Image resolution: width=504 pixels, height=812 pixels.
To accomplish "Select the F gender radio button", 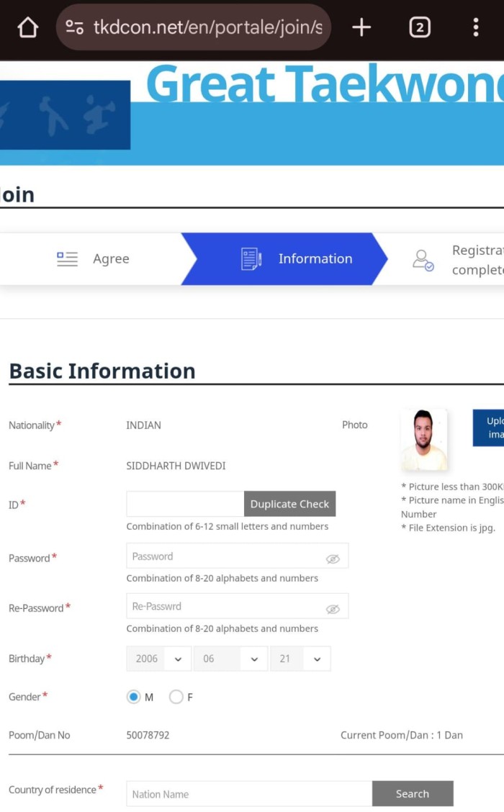I will coord(176,697).
